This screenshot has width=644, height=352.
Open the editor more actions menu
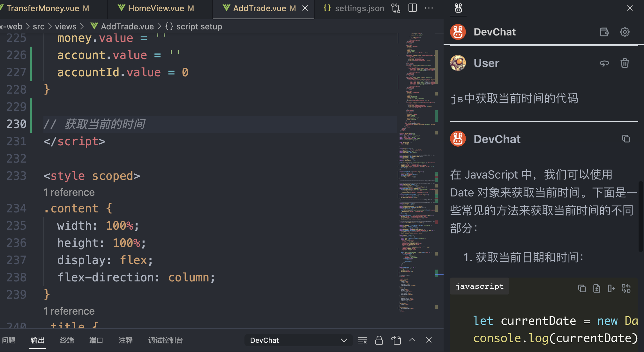(429, 8)
